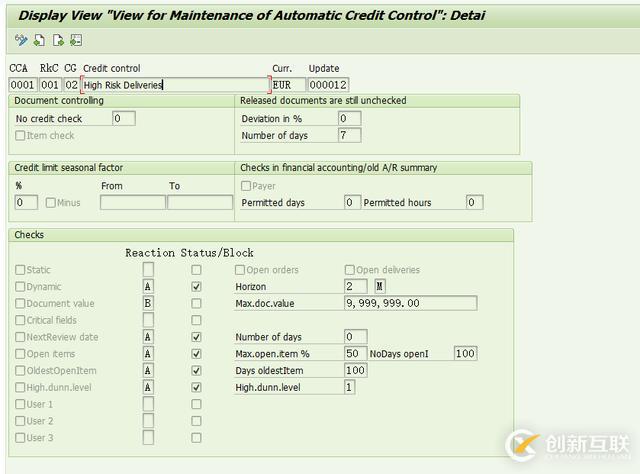Image resolution: width=640 pixels, height=474 pixels.
Task: Click the seasonal factor From date field
Action: coord(133,203)
